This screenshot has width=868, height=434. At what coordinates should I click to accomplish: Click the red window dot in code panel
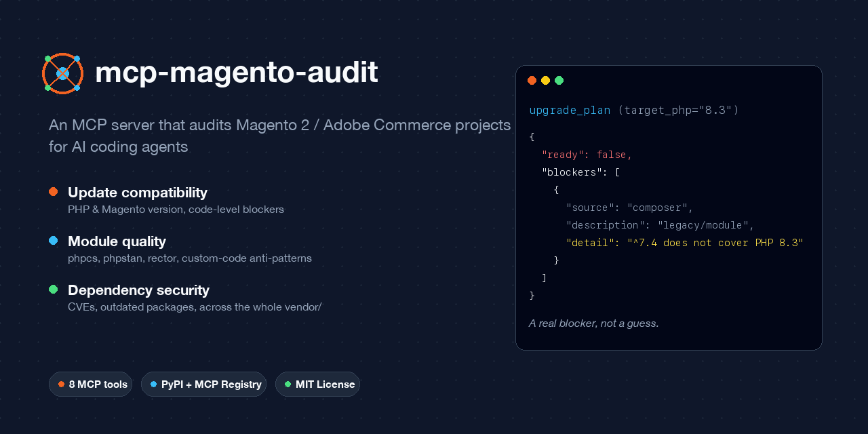point(532,81)
